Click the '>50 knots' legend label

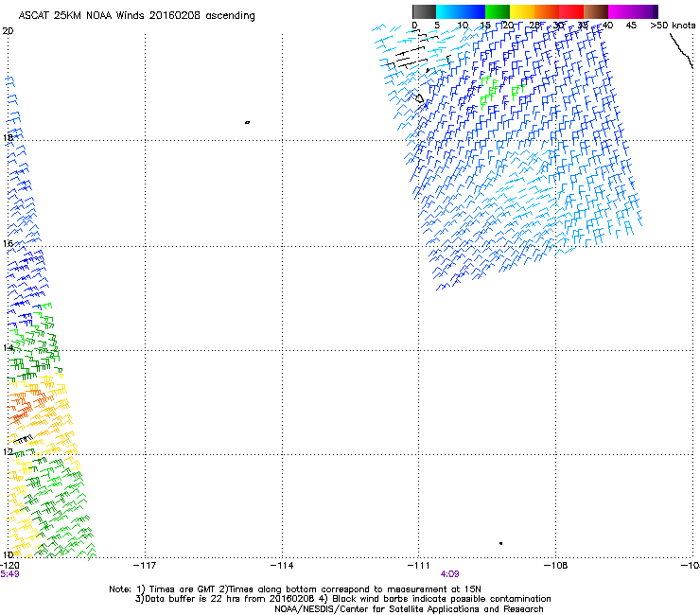[673, 26]
